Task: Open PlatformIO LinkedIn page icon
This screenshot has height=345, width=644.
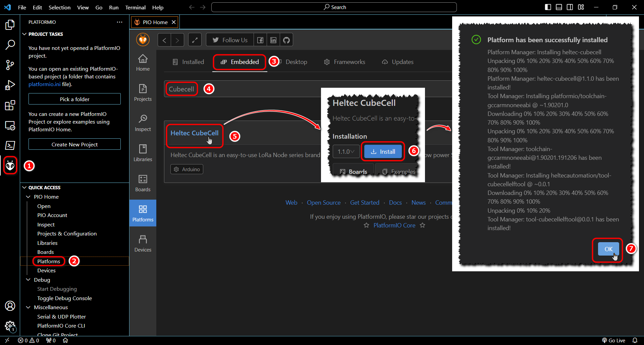Action: pos(273,40)
